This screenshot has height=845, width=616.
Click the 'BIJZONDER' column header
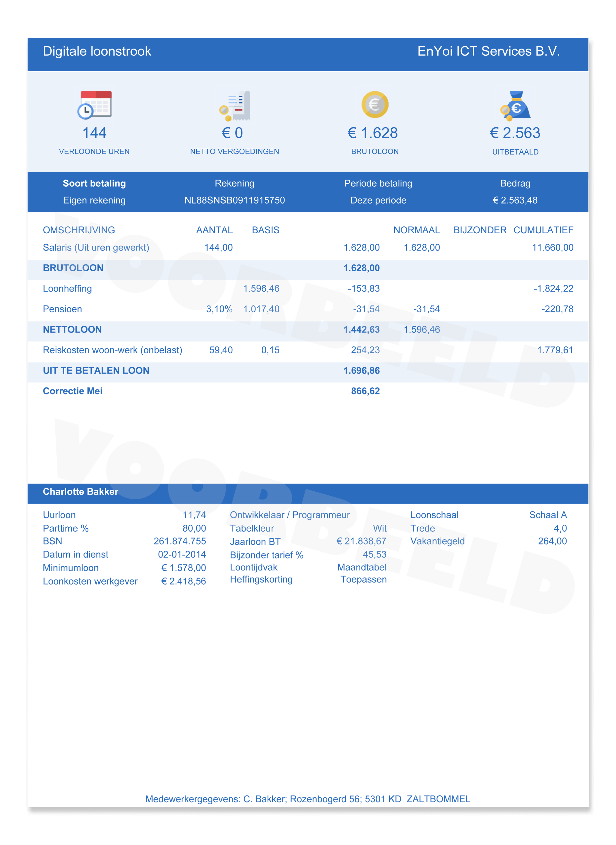480,230
